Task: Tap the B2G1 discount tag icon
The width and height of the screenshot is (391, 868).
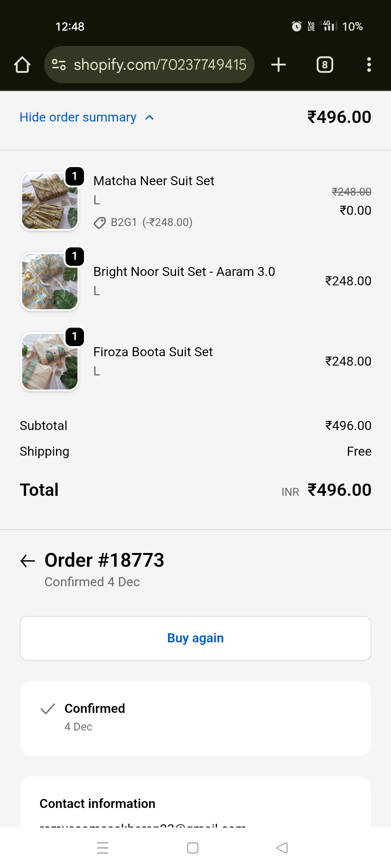Action: pos(100,223)
